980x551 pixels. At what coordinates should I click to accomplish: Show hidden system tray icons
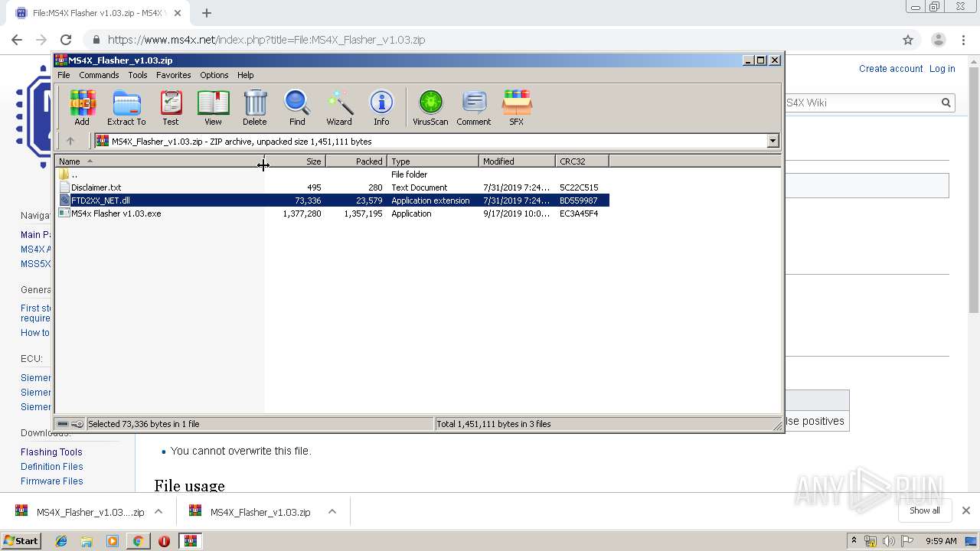[854, 540]
